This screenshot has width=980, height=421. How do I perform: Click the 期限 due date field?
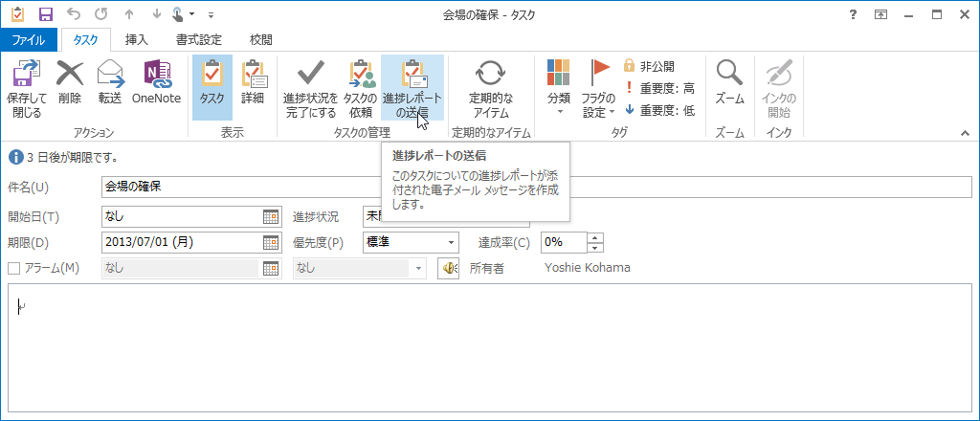(x=182, y=242)
